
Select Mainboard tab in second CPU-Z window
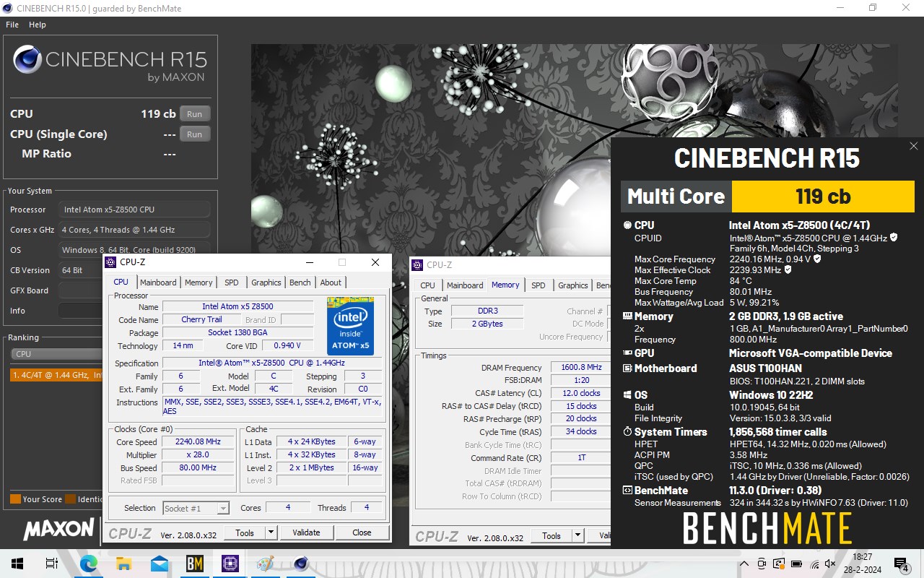[x=466, y=285]
